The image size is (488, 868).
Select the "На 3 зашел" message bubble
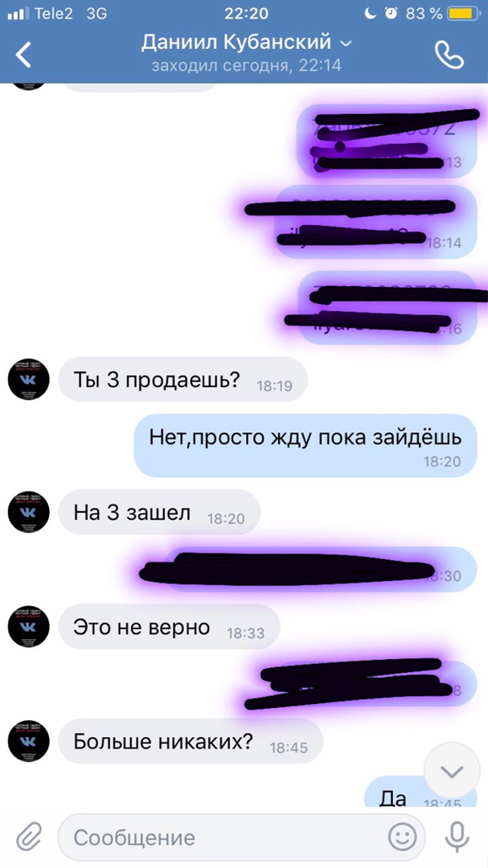(159, 512)
